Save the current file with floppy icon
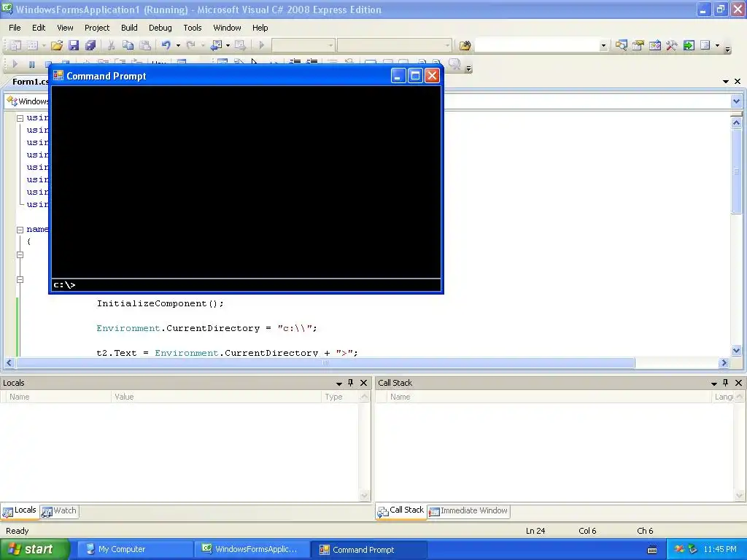The width and height of the screenshot is (747, 560). (74, 45)
